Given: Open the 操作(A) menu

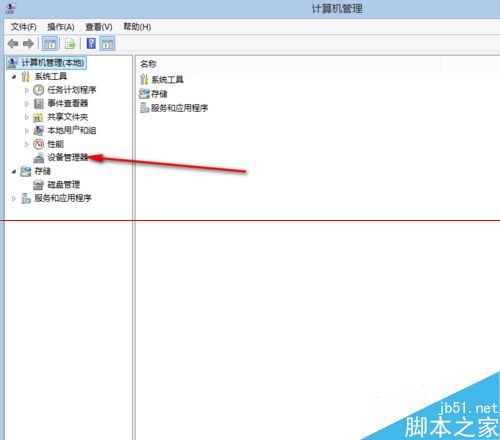Looking at the screenshot, I should pyautogui.click(x=61, y=27).
